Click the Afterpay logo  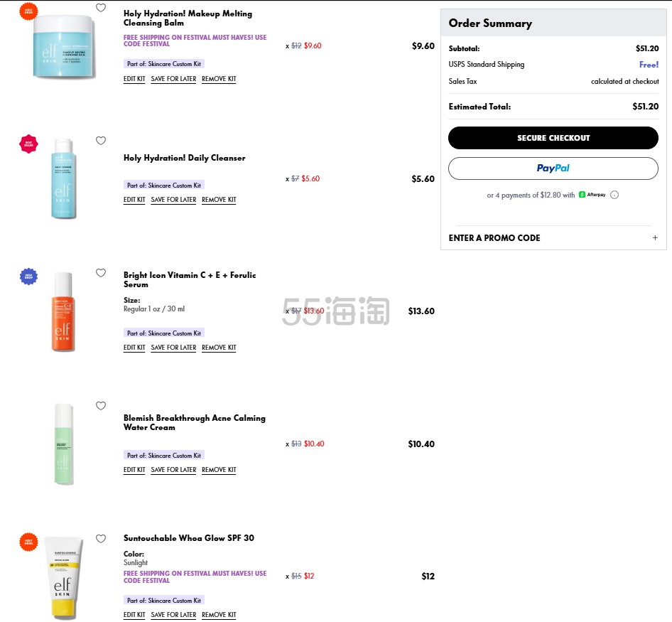pyautogui.click(x=592, y=195)
